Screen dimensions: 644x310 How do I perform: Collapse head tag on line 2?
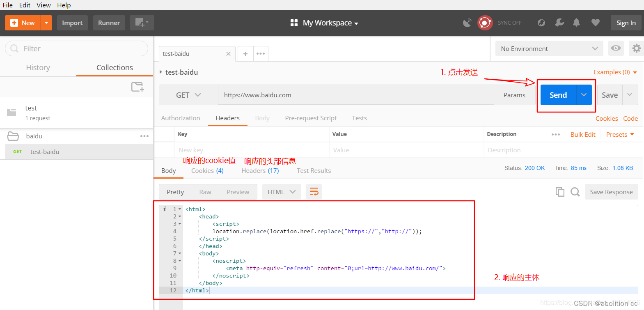click(180, 216)
